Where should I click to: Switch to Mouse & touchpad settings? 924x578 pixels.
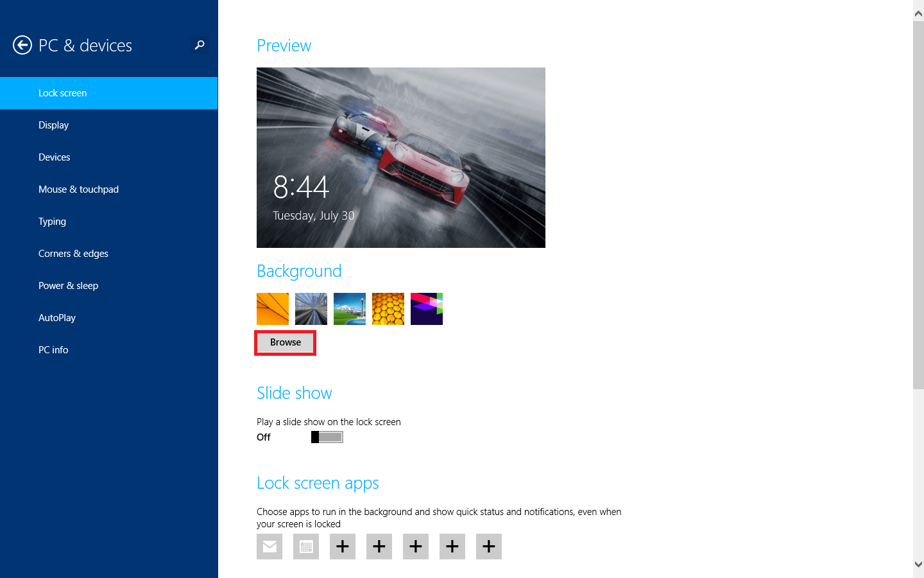coord(78,189)
